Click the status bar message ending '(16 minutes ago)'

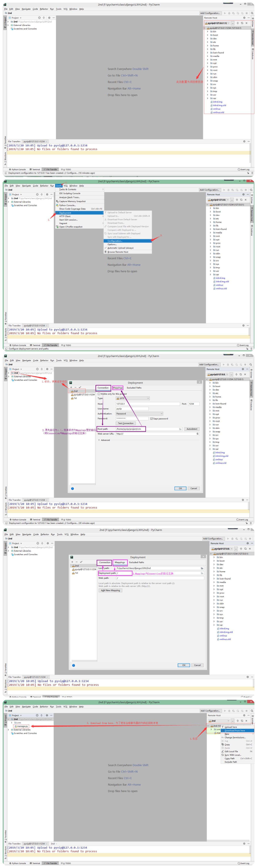point(52,173)
